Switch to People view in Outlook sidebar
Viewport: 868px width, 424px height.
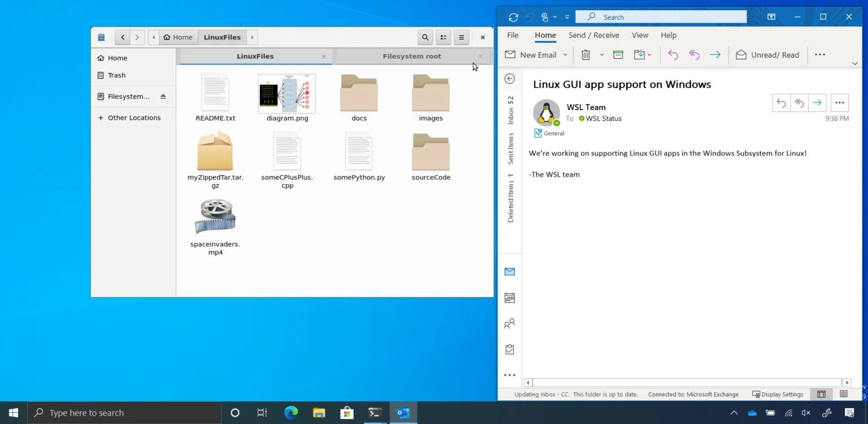coord(510,324)
